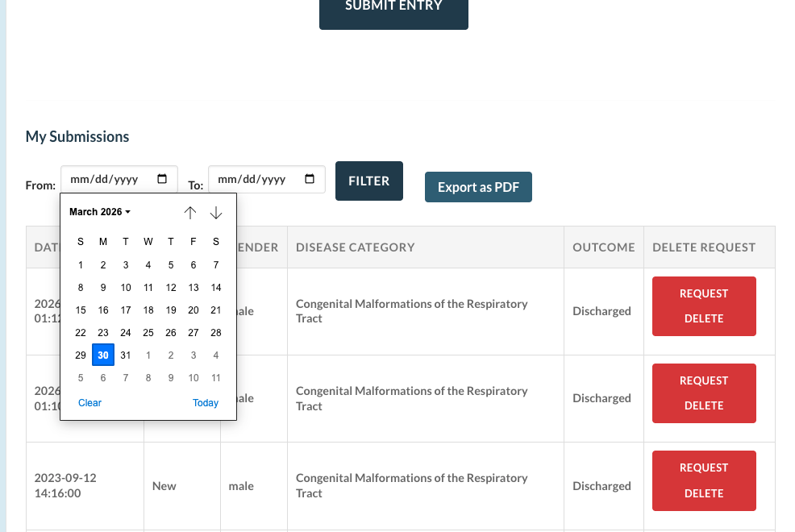Go to previous month with up arrow
Viewport: 795px width, 532px height.
pos(190,213)
